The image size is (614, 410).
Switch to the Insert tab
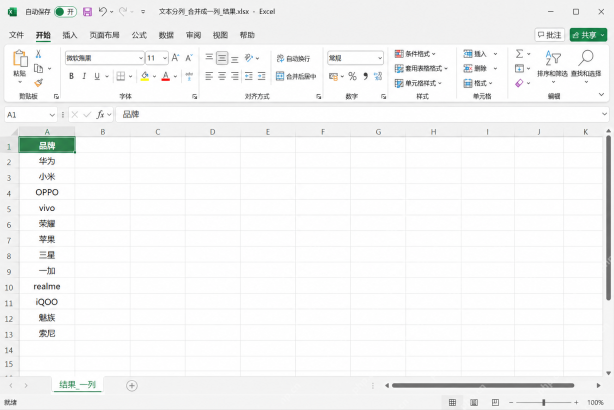(x=70, y=35)
